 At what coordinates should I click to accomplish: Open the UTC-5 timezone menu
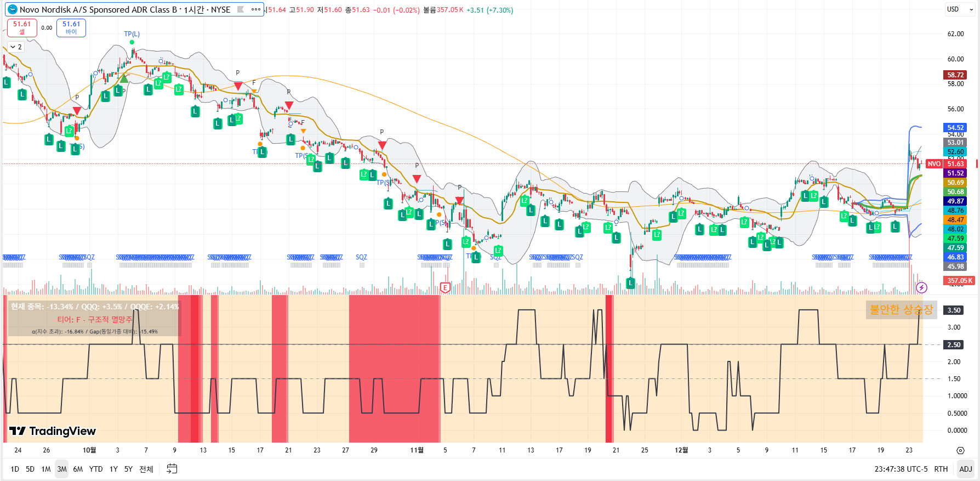(x=901, y=469)
